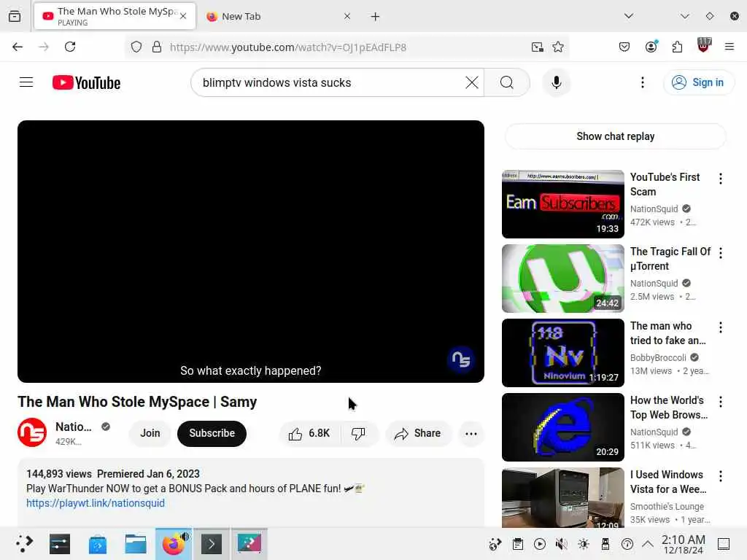Click the video player area
Image resolution: width=747 pixels, height=560 pixels.
point(251,251)
